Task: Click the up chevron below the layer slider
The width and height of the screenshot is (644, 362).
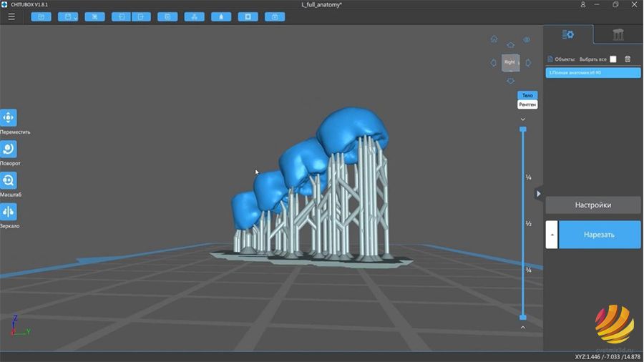Action: point(523,327)
